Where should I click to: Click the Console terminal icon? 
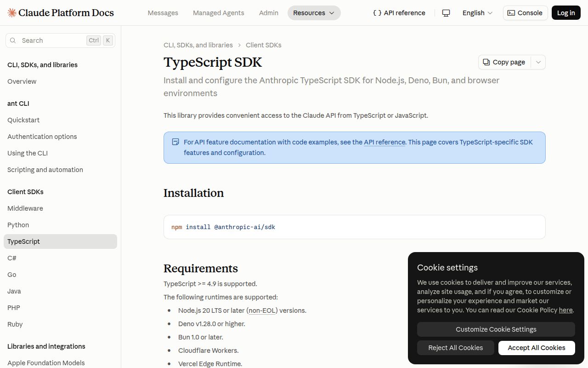[511, 13]
